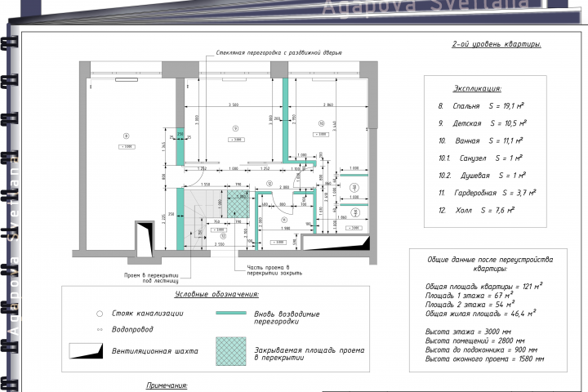Select row '10.1. Санузел S = 1 м²'

480,158
